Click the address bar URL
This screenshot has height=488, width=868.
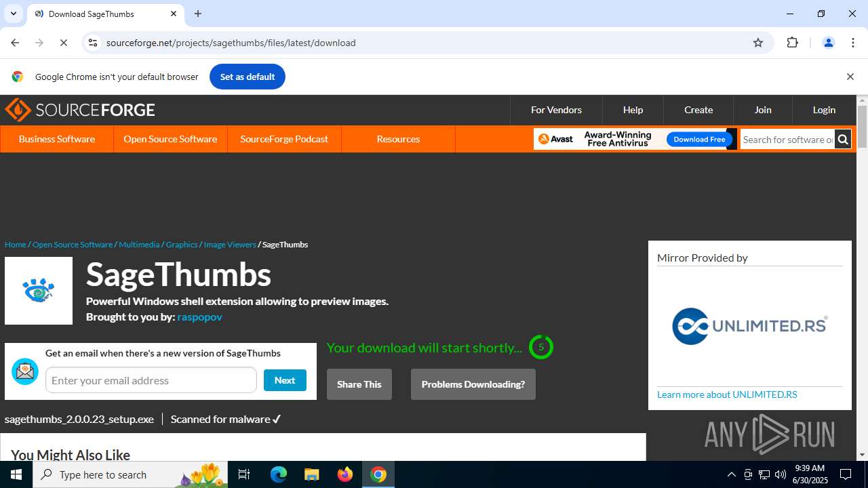(231, 43)
